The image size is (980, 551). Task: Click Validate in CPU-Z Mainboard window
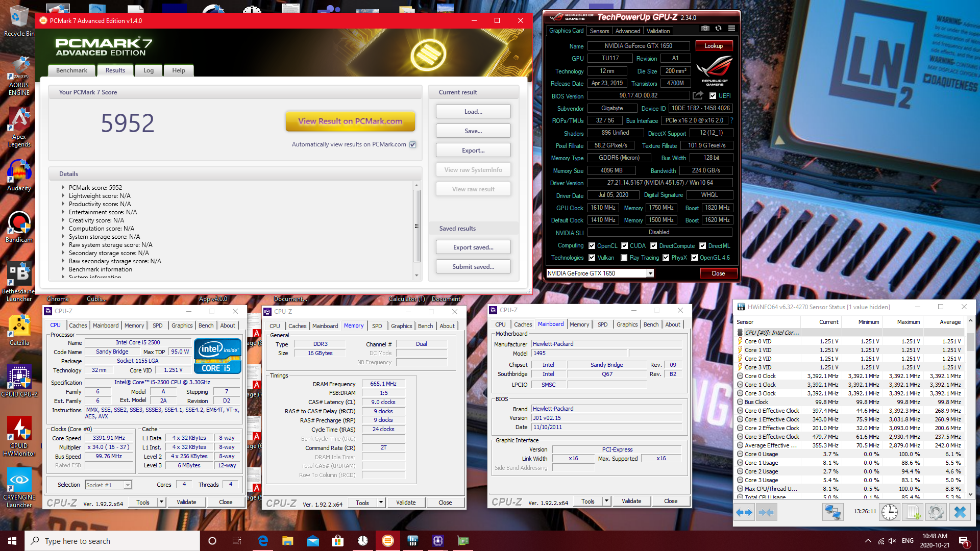click(631, 501)
